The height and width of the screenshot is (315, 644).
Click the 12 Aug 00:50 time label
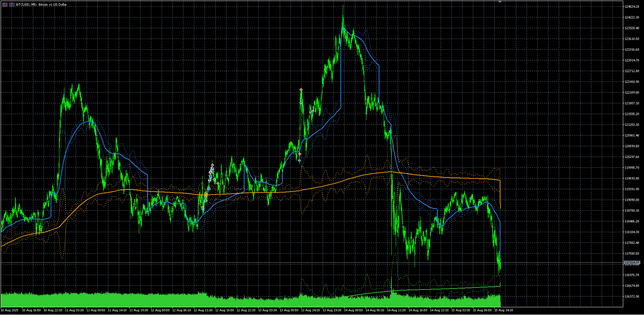coord(160,310)
